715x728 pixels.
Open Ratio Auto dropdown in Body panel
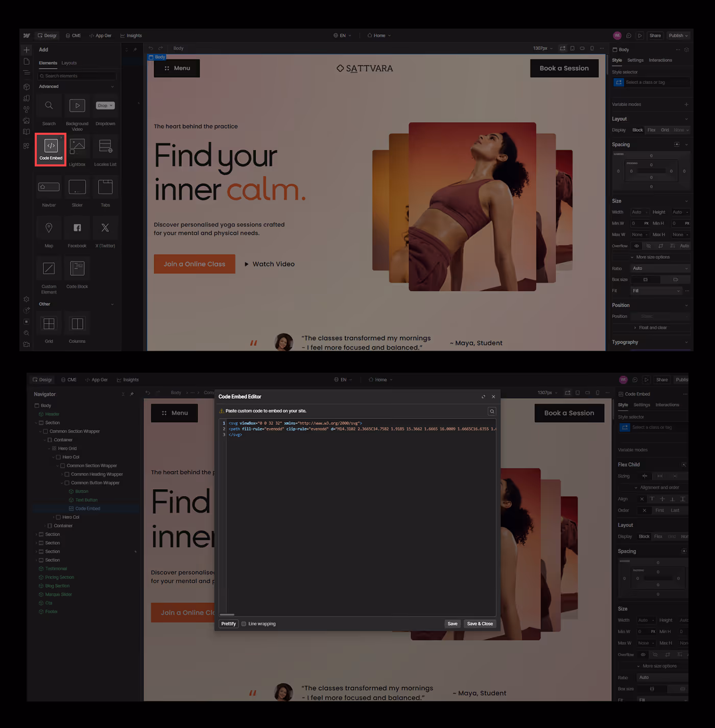click(x=660, y=269)
